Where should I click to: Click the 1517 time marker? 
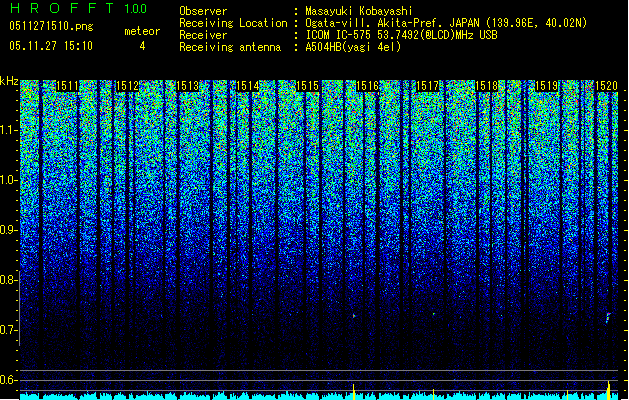(x=428, y=86)
